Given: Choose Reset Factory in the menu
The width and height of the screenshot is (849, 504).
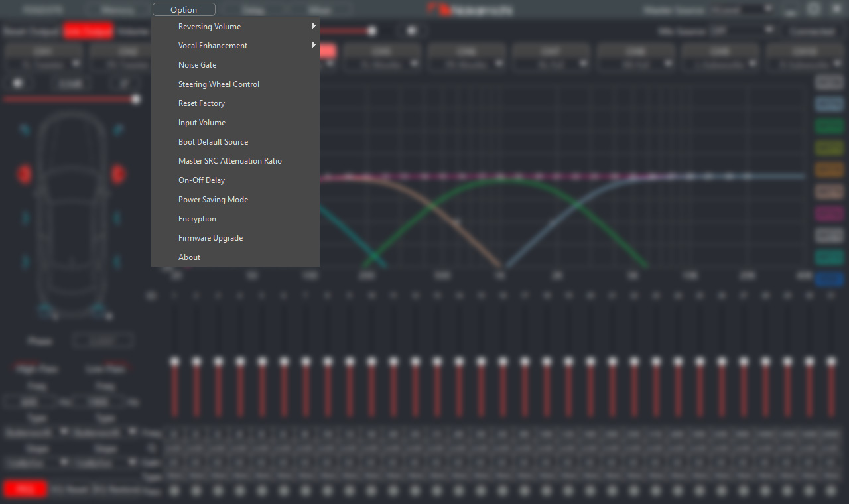Looking at the screenshot, I should pyautogui.click(x=202, y=103).
